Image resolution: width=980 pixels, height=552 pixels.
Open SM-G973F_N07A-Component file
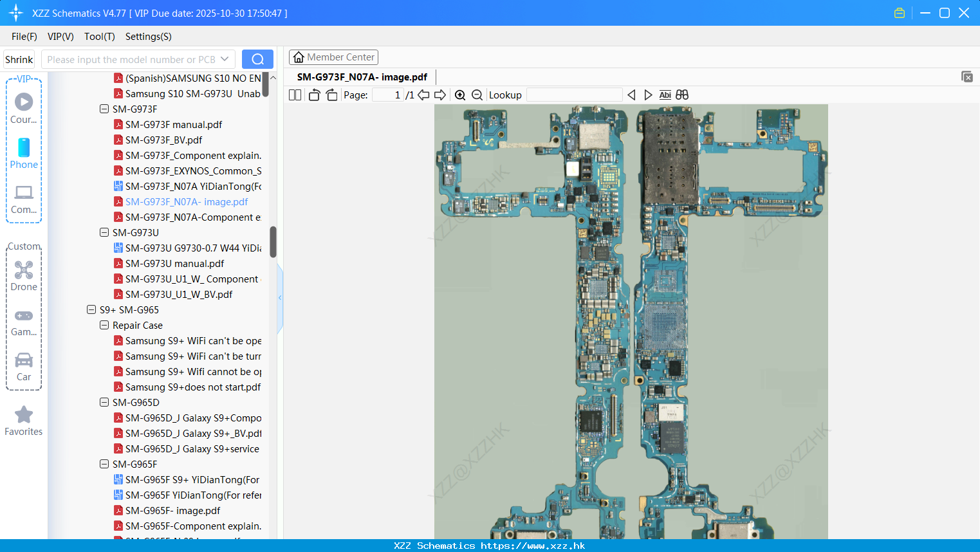pyautogui.click(x=193, y=217)
